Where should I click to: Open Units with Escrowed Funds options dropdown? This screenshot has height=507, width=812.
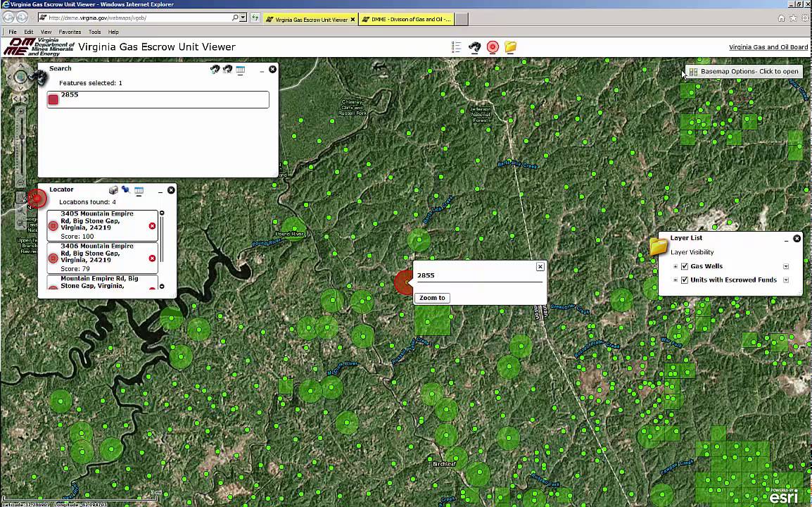786,280
